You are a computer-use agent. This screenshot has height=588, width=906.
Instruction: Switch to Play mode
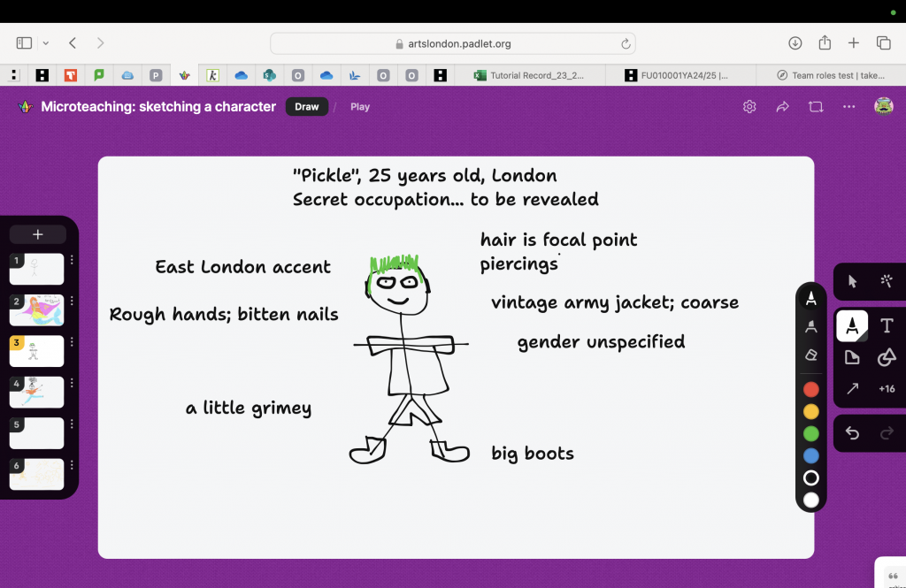[x=360, y=107]
